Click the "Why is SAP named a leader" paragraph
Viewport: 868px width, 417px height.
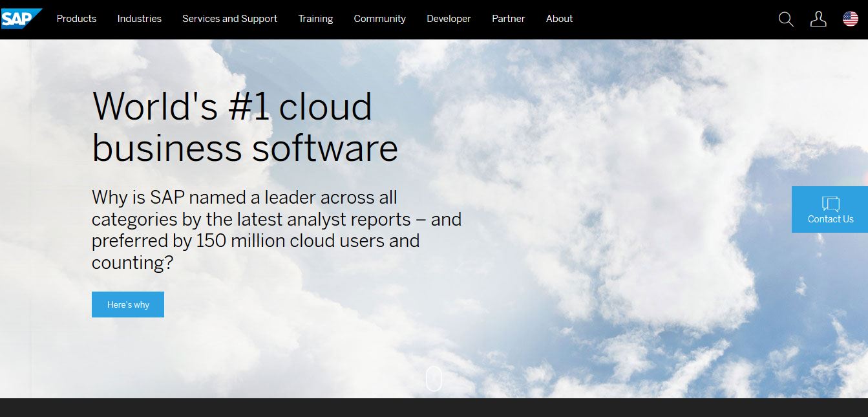point(276,230)
